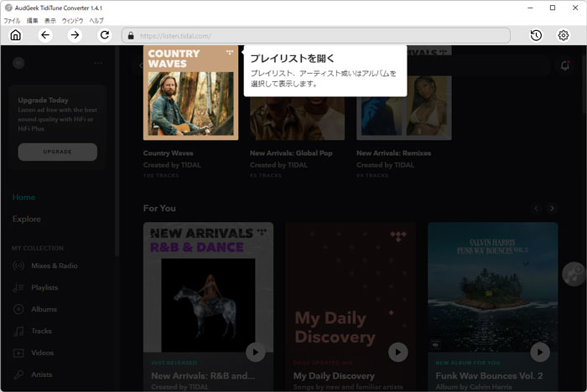The image size is (587, 392).
Task: Click the MY COLLECTION label
Action: [38, 248]
